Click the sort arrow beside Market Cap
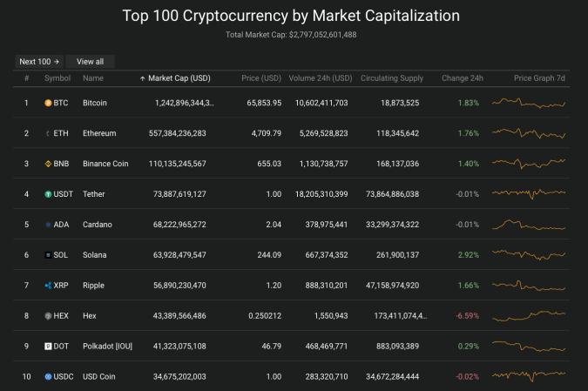The image size is (588, 391). [x=143, y=78]
